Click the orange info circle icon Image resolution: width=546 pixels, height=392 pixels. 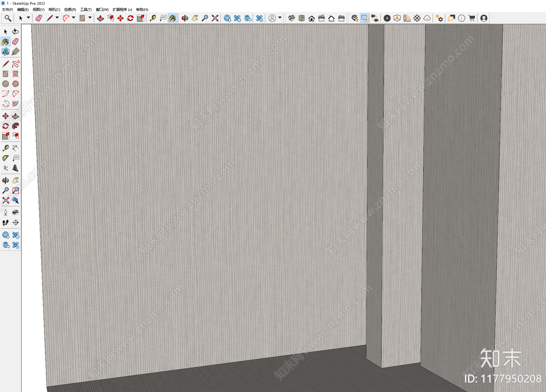click(x=461, y=18)
